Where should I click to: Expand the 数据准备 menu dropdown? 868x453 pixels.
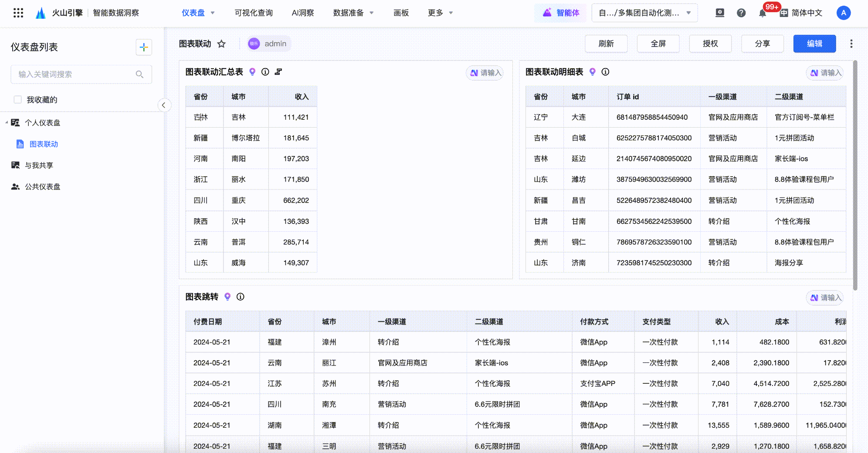(x=353, y=13)
